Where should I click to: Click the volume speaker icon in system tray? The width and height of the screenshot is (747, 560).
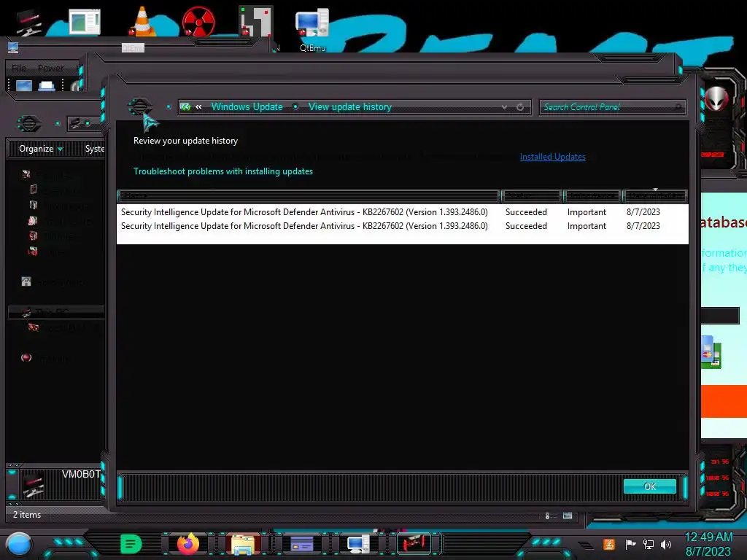click(666, 544)
